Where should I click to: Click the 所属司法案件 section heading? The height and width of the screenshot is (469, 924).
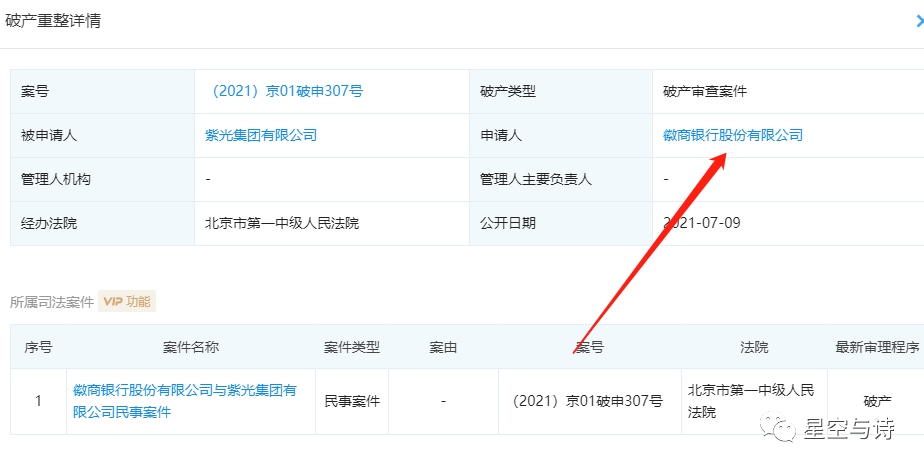click(52, 302)
